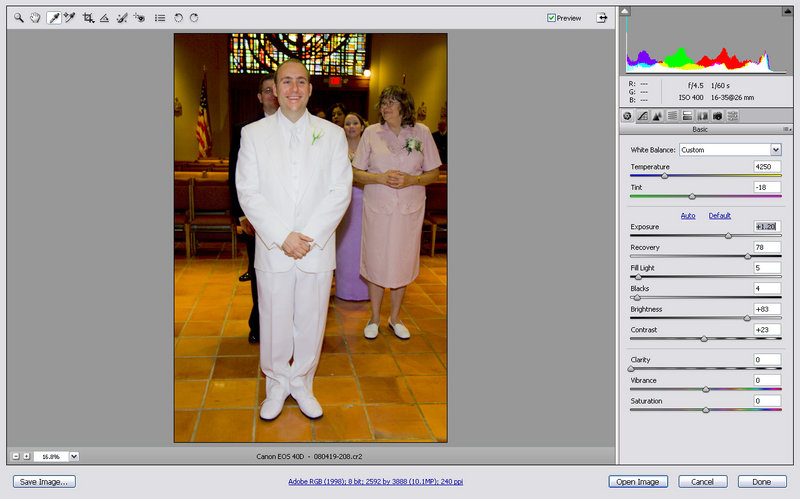
Task: Select the Hand tool
Action: tap(35, 18)
